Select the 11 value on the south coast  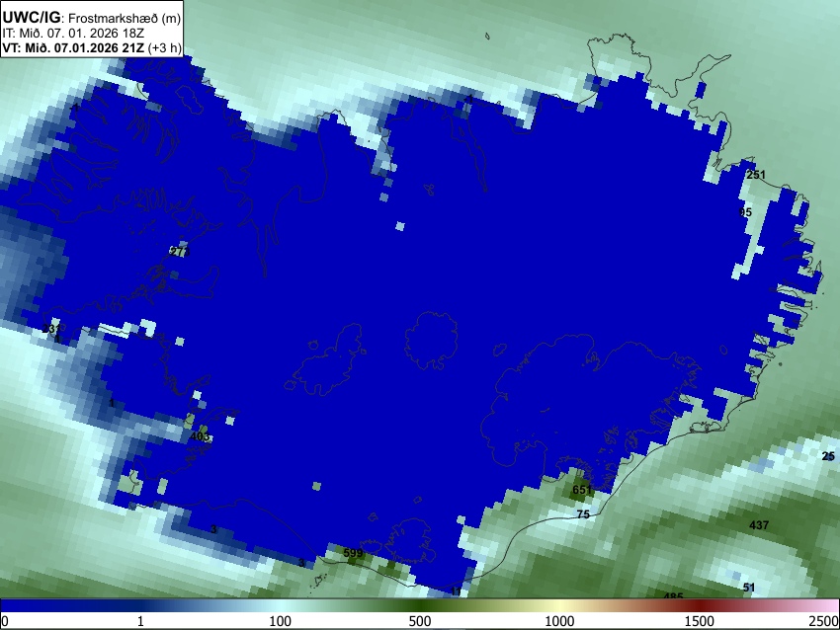[x=456, y=591]
